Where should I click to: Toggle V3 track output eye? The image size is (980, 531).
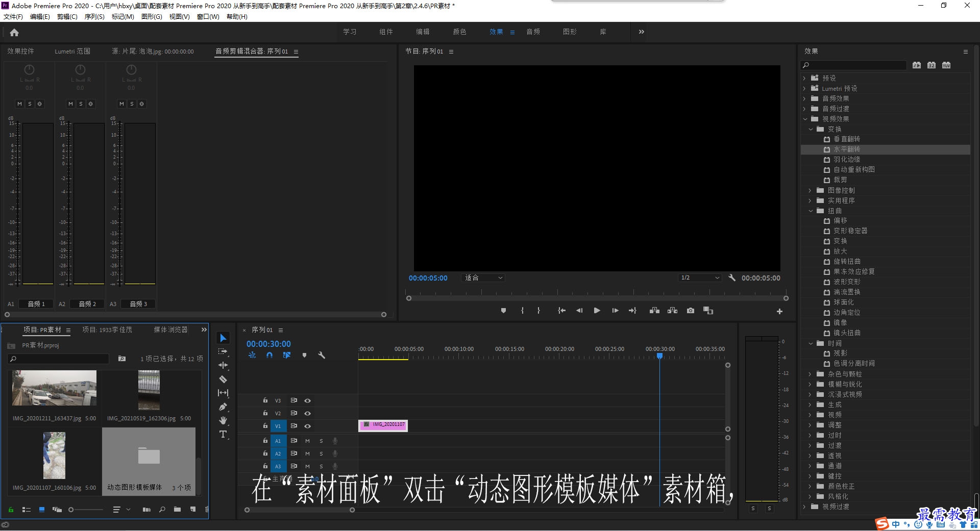[x=308, y=400]
